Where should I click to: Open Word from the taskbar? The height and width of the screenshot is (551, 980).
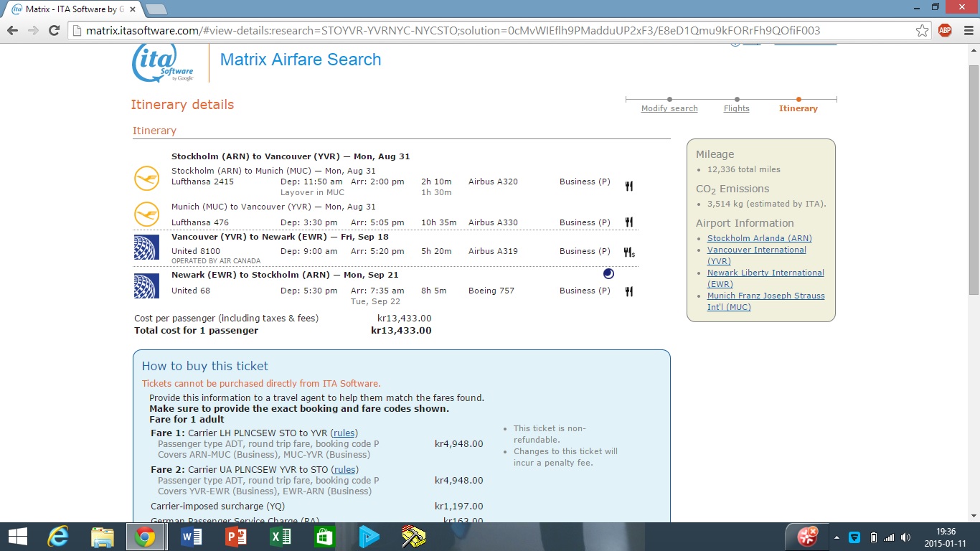192,537
